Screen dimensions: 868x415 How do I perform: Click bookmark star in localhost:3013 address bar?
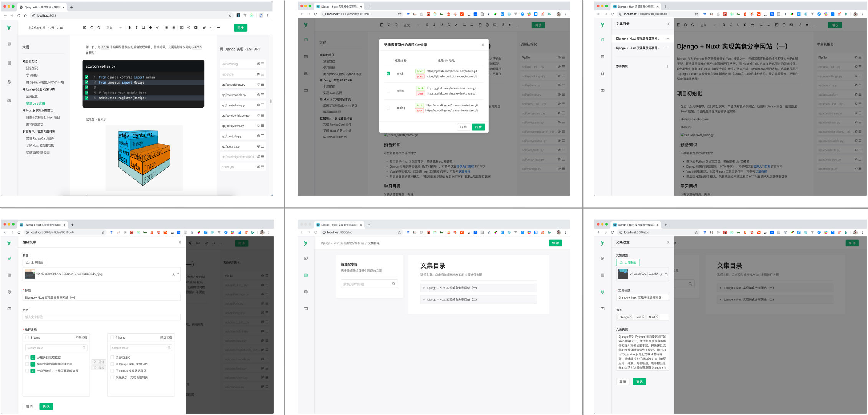tap(230, 15)
